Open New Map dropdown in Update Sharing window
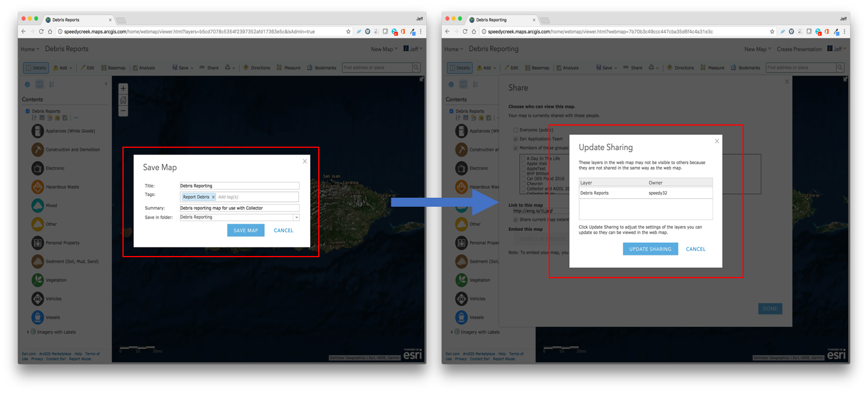Image resolution: width=868 pixels, height=393 pixels. click(x=758, y=49)
